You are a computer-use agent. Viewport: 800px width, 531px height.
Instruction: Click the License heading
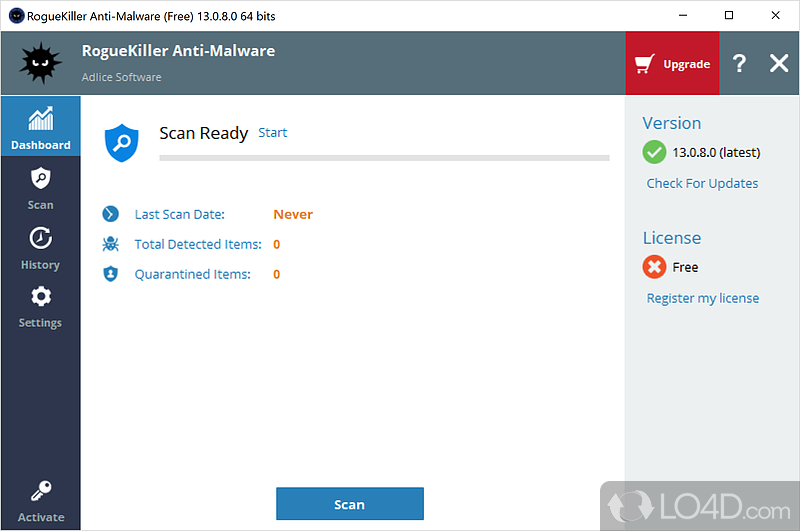(671, 238)
